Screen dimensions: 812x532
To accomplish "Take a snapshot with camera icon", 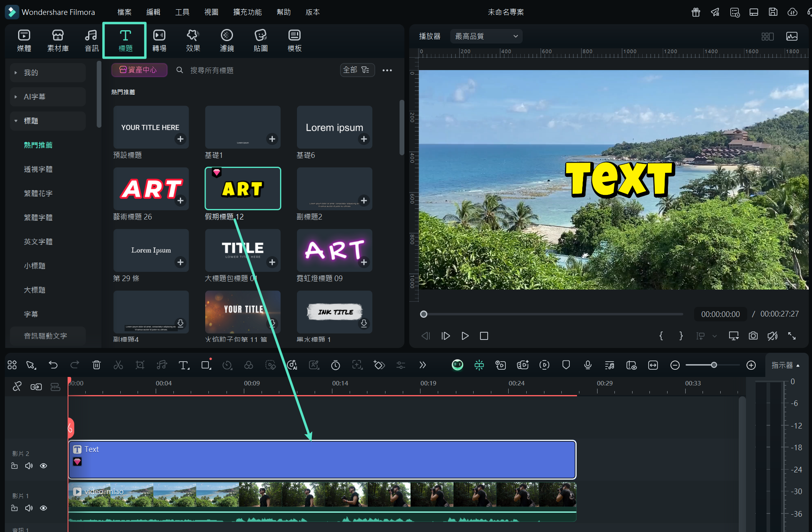I will coord(753,336).
